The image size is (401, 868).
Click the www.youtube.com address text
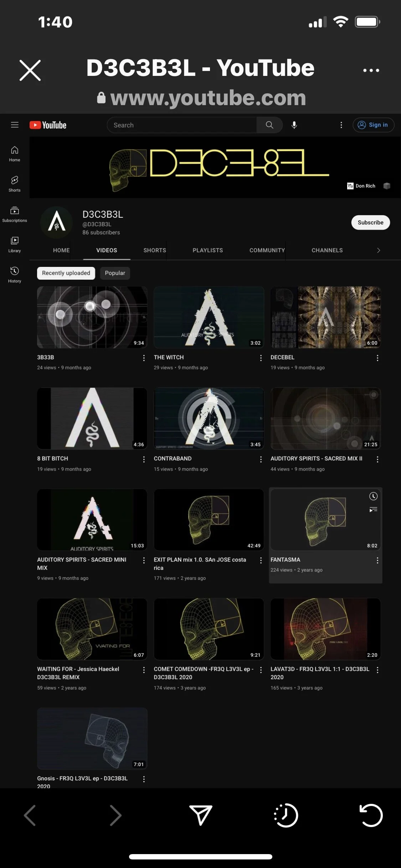point(208,98)
